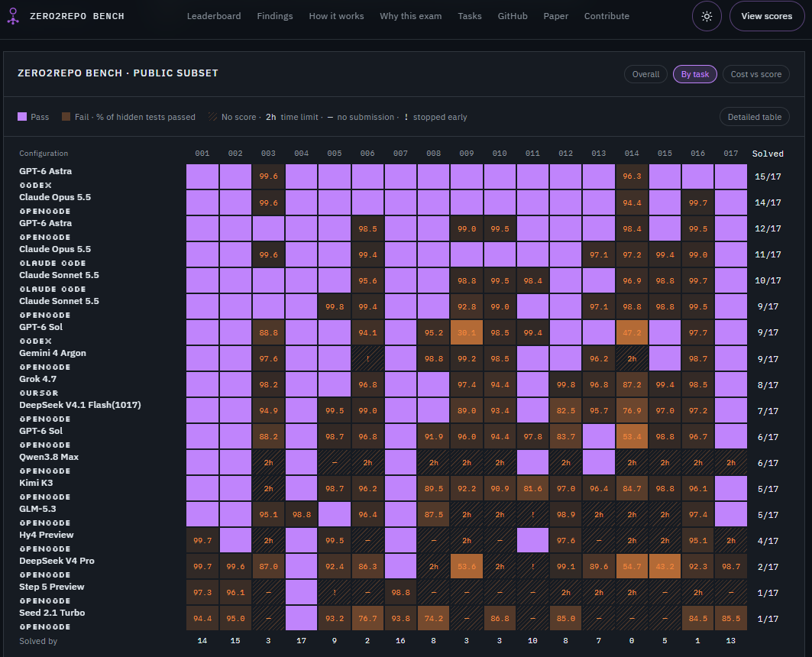Click the 53.6 cell in DeepSeek V4 Pro row
This screenshot has width=812, height=657.
click(x=467, y=566)
